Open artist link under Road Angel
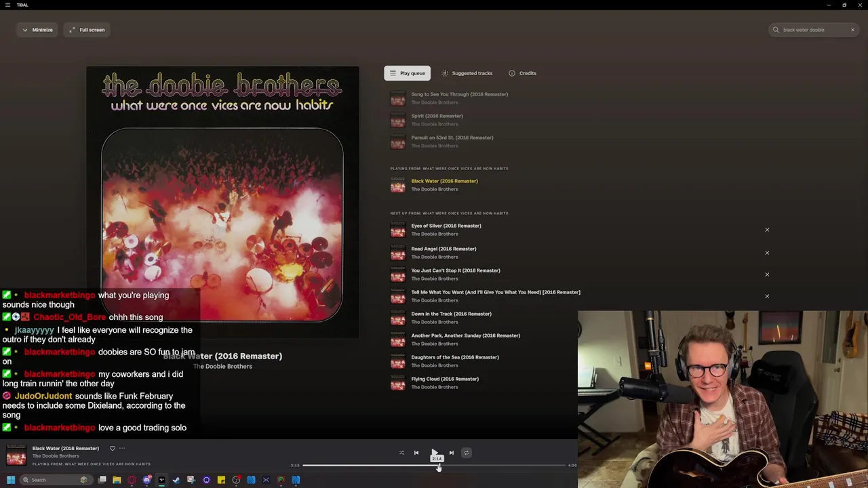 click(435, 257)
